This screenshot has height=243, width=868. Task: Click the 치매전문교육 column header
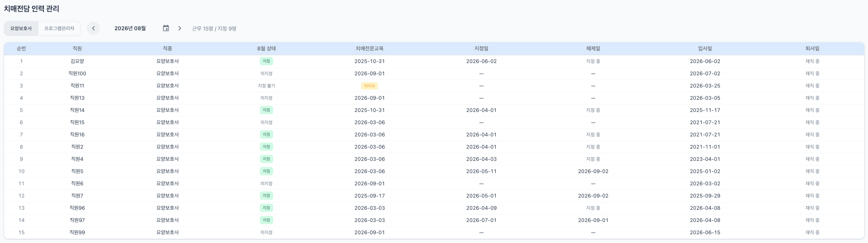(x=369, y=49)
